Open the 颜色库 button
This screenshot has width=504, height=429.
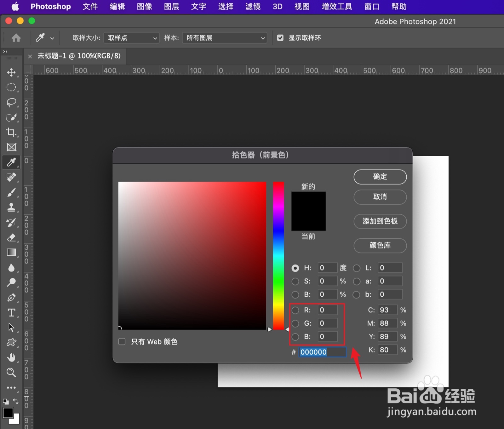click(380, 245)
